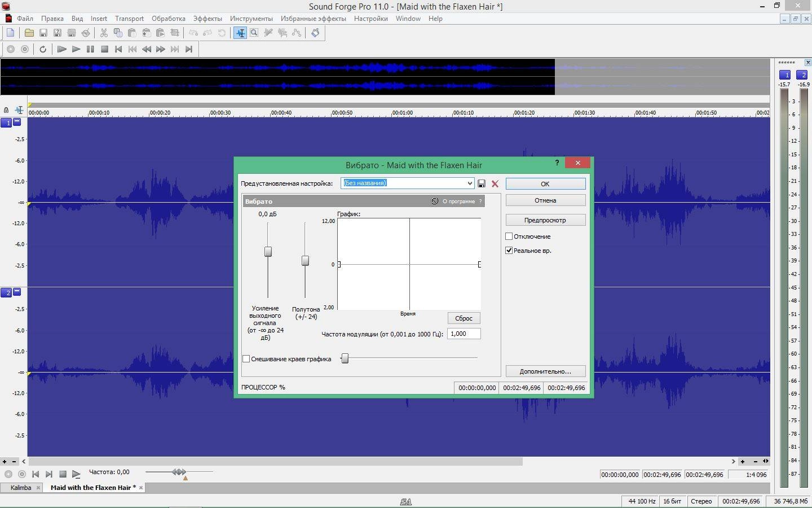Toggle channel 1 minimize button
The image size is (812, 508).
click(x=17, y=122)
